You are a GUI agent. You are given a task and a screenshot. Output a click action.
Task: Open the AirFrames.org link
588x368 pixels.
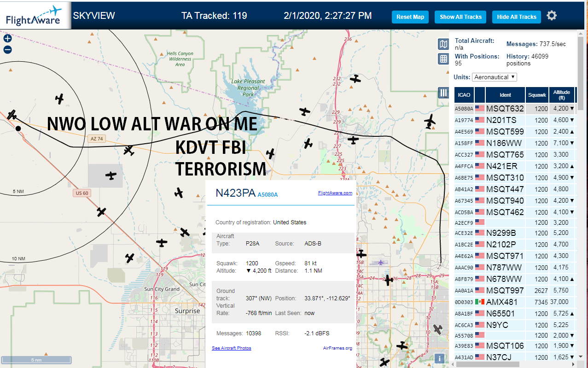coord(338,348)
